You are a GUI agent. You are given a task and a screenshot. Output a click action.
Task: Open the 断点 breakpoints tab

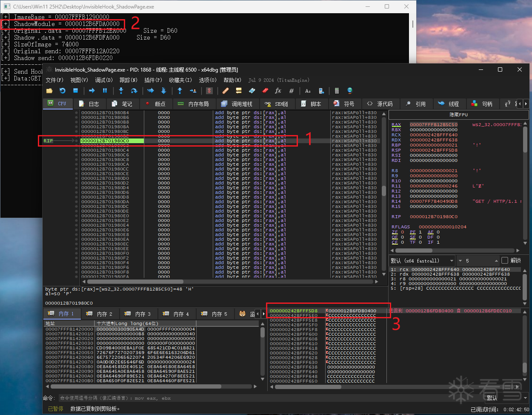155,104
